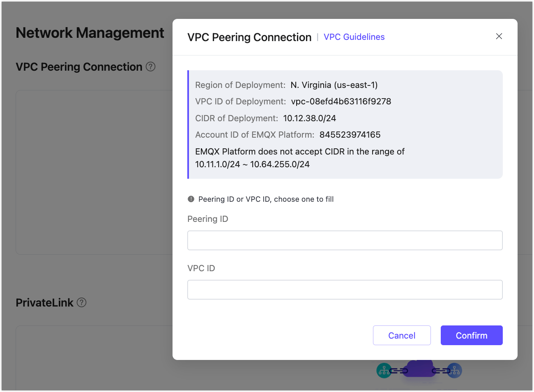Viewport: 534px width, 392px height.
Task: Click the PrivateLink help icon
Action: pos(81,302)
